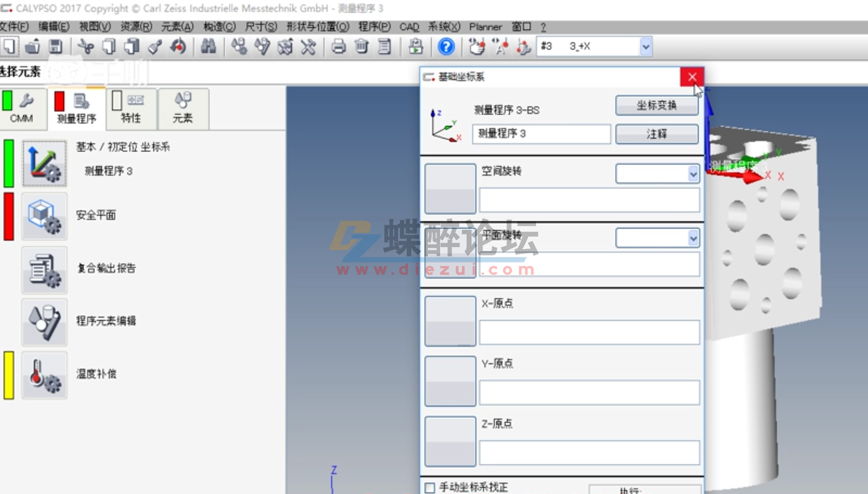Click the green CMM status indicator bar

(8, 100)
